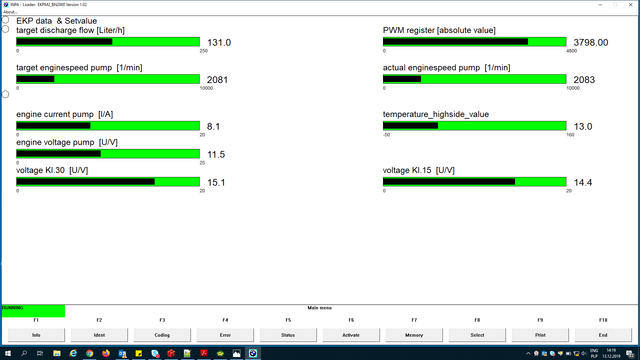This screenshot has width=640, height=360.
Task: Click the engine current pump bar
Action: (108, 126)
